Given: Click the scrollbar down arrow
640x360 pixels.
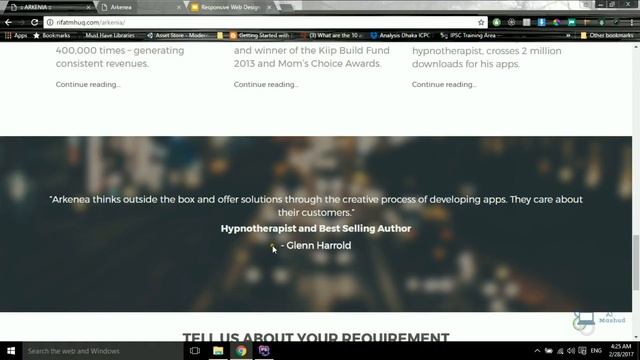Looking at the screenshot, I should tap(636, 338).
